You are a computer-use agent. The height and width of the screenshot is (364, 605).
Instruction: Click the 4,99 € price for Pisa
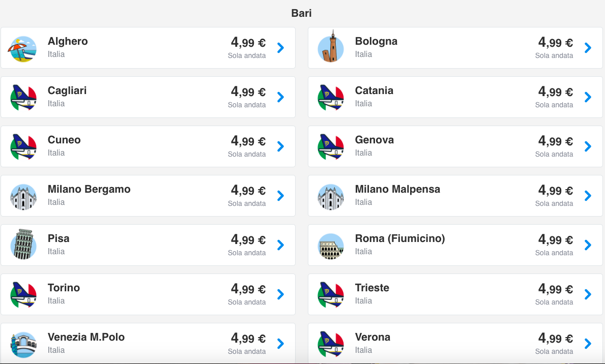(248, 239)
